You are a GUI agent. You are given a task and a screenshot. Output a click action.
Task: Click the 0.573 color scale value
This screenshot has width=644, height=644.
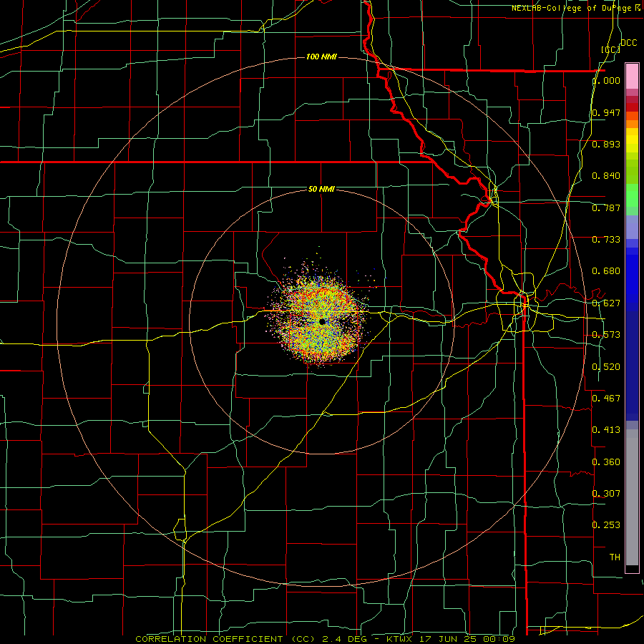[606, 335]
